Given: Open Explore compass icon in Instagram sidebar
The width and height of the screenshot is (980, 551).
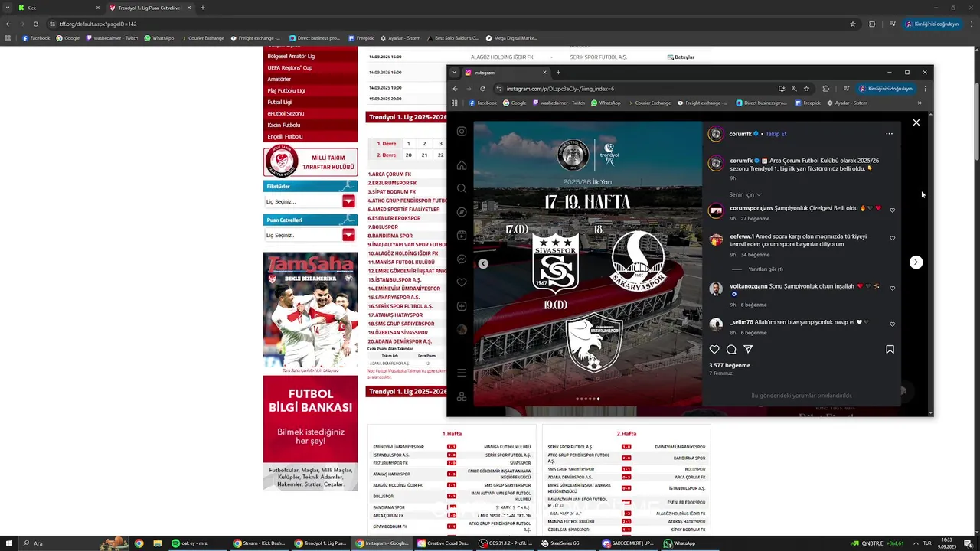Looking at the screenshot, I should pos(462,212).
